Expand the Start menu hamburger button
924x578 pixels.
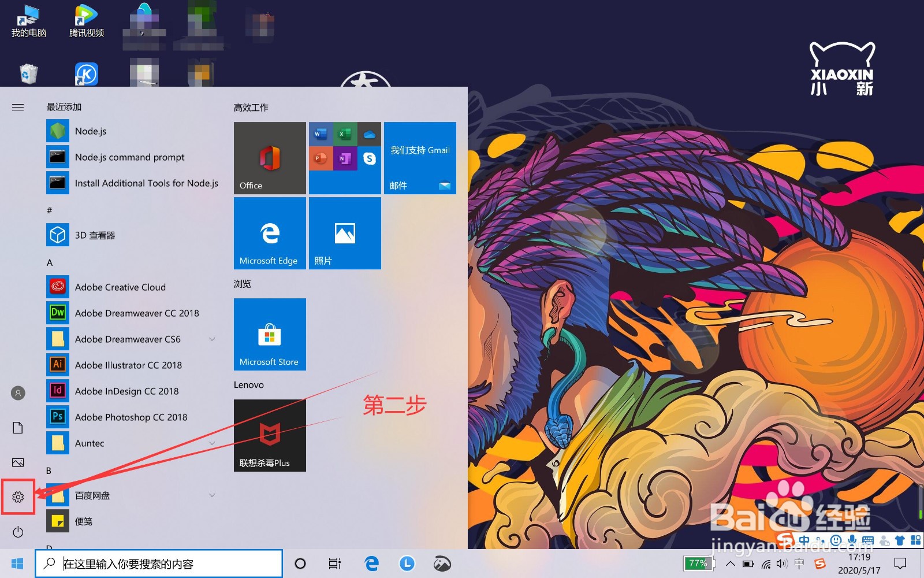(18, 107)
